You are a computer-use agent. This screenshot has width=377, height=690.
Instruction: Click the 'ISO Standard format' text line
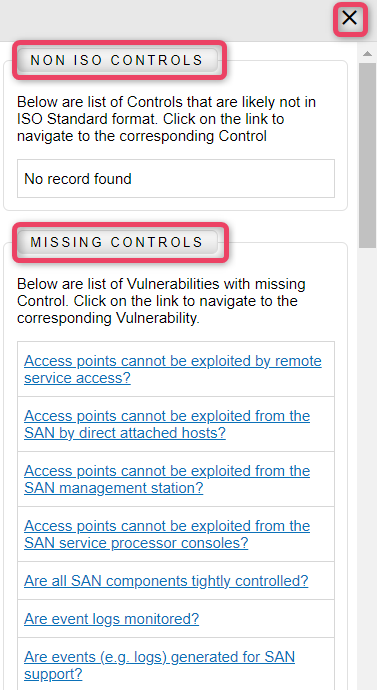[x=150, y=119]
